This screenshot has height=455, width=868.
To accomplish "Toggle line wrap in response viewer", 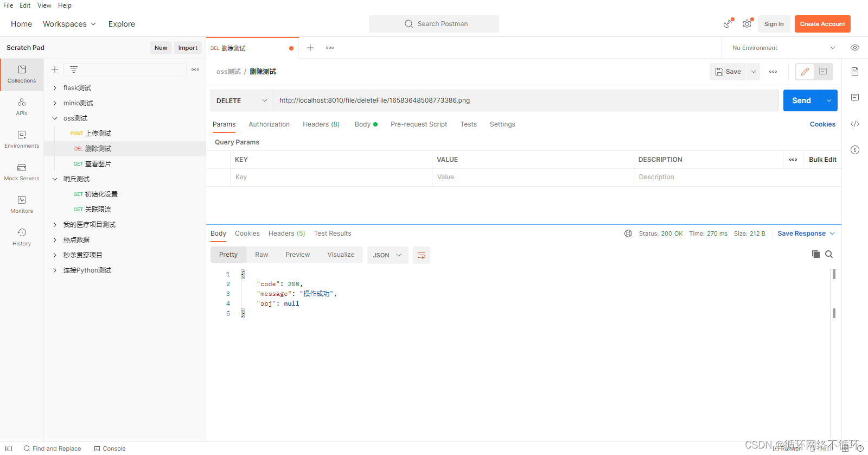I will pyautogui.click(x=422, y=255).
